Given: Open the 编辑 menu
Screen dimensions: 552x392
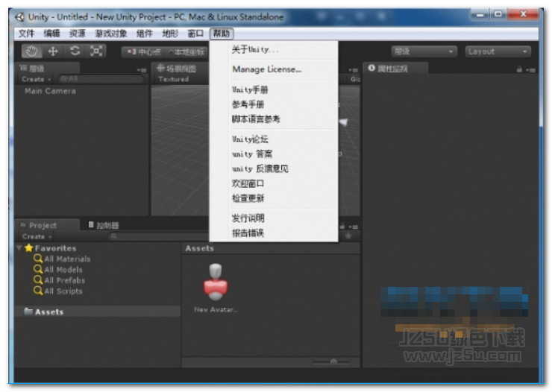Looking at the screenshot, I should point(51,34).
